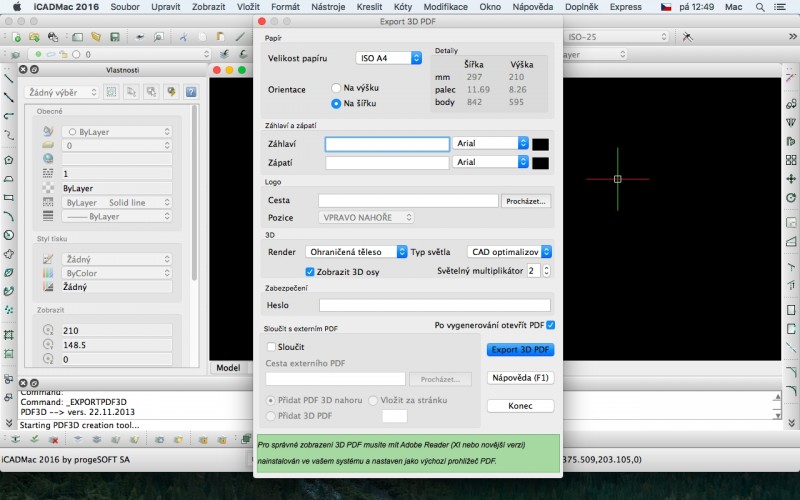
Task: Enable the Sloučit checkbox
Action: (x=271, y=346)
